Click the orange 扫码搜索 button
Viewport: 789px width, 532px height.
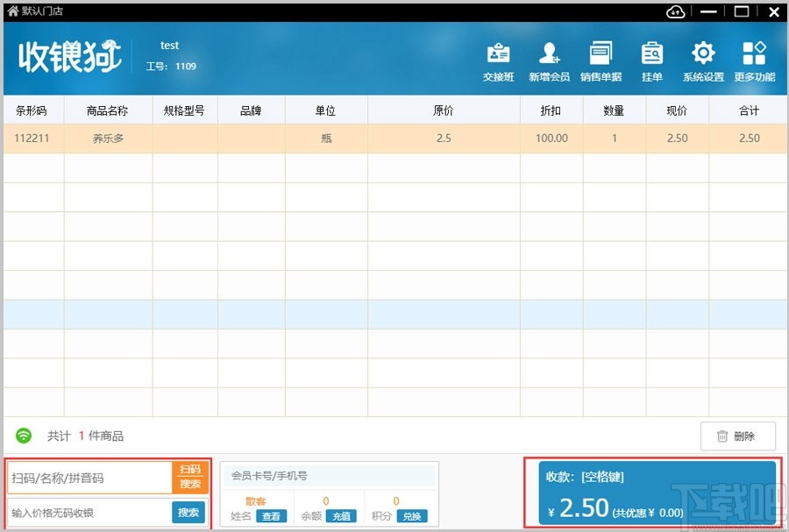pos(190,477)
